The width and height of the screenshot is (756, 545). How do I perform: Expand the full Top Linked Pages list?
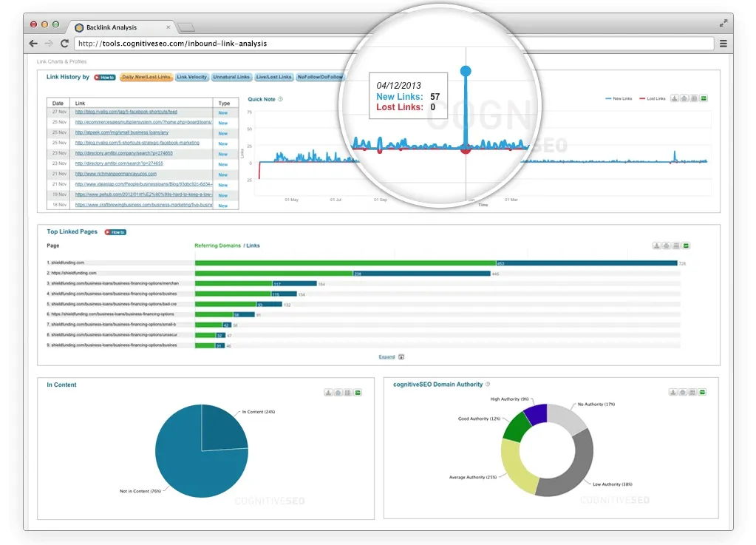click(x=386, y=356)
